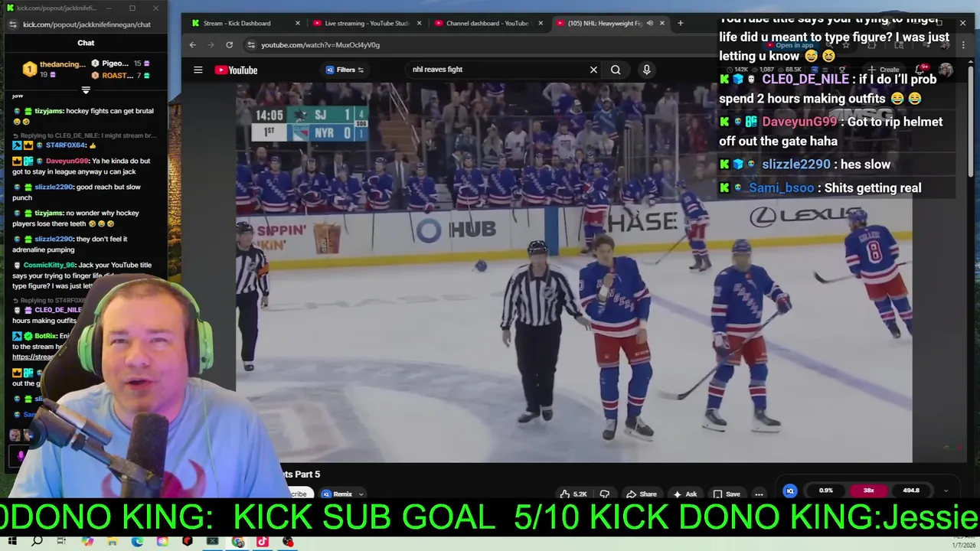Image resolution: width=980 pixels, height=551 pixels.
Task: Open Microsoft Edge on the taskbar
Action: 137,542
